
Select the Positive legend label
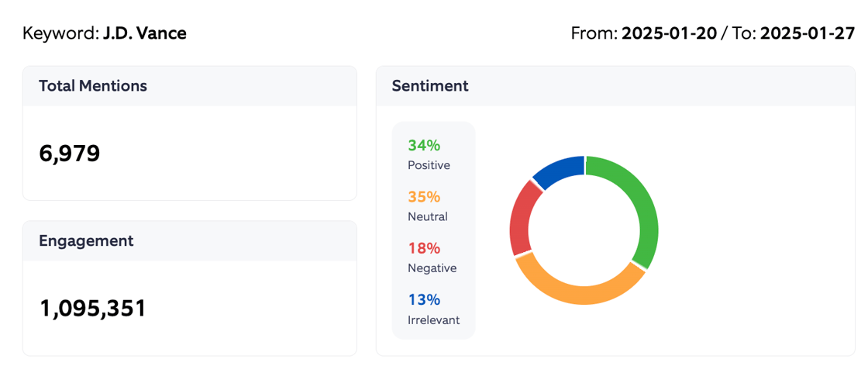coord(429,165)
